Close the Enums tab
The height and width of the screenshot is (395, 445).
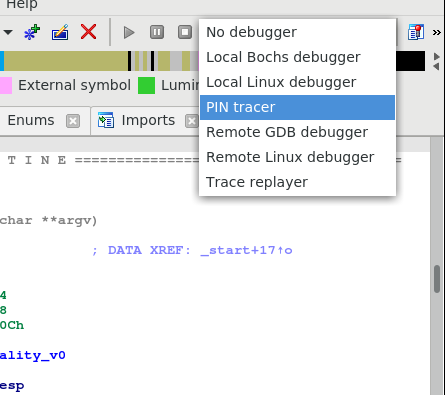pyautogui.click(x=73, y=121)
